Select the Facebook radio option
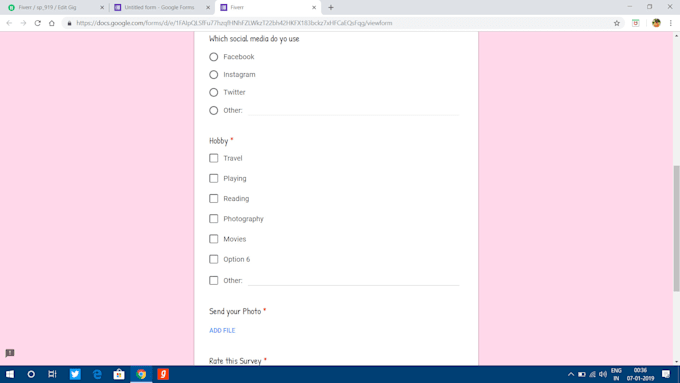Viewport: 680px width, 383px height. coord(213,57)
